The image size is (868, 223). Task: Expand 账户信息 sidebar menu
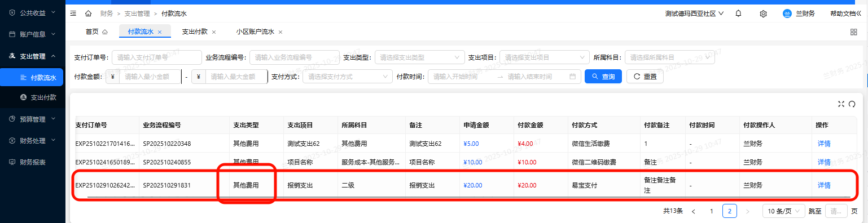pos(33,34)
